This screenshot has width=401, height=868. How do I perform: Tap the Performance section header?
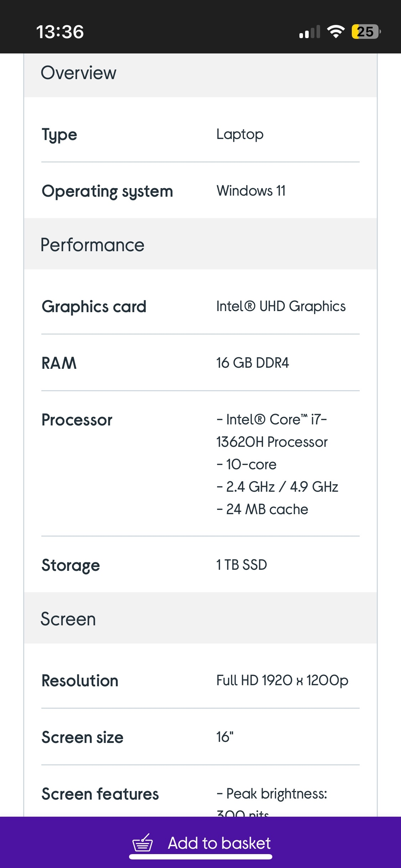[x=92, y=245]
